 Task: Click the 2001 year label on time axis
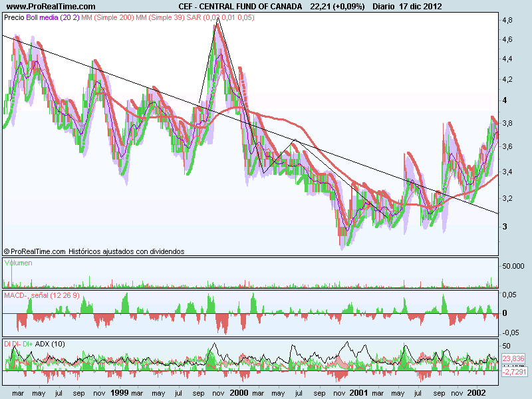pos(358,393)
